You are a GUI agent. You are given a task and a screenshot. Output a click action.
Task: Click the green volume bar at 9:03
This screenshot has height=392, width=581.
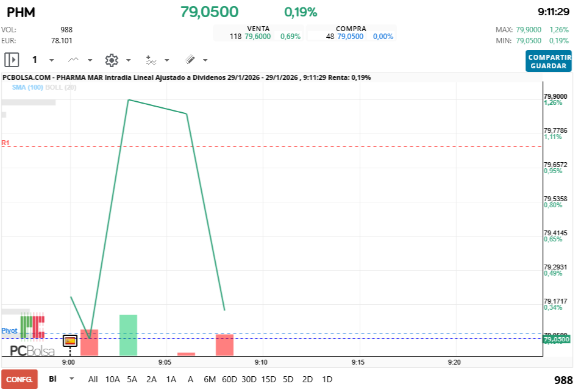point(128,335)
